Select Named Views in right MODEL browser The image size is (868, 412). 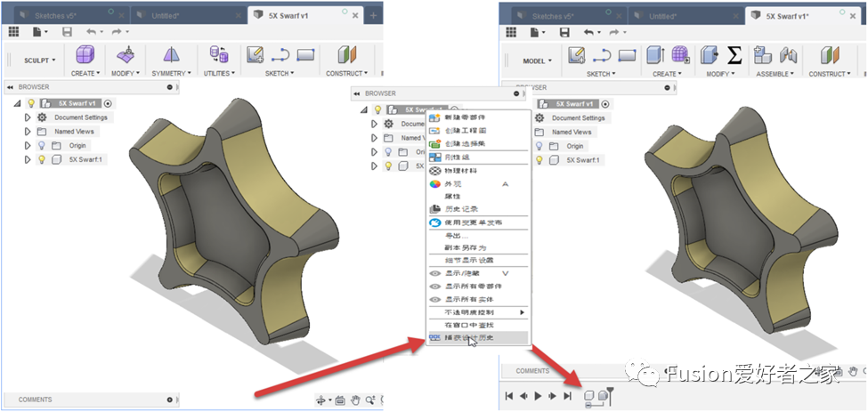point(571,133)
